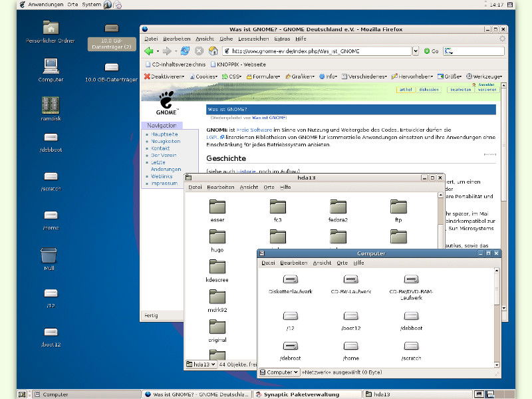Open the Info toolbar dropdown
The height and width of the screenshot is (399, 532).
pos(328,76)
